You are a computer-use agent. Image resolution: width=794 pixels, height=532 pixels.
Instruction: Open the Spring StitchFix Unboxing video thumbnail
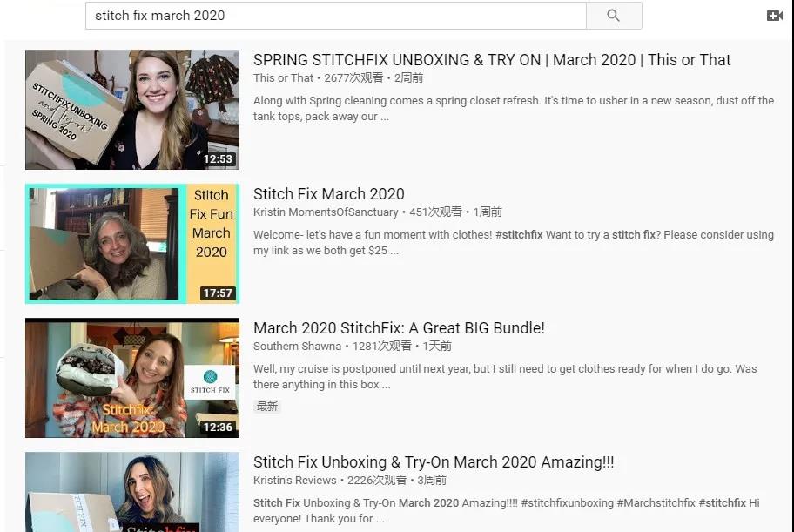pyautogui.click(x=132, y=110)
